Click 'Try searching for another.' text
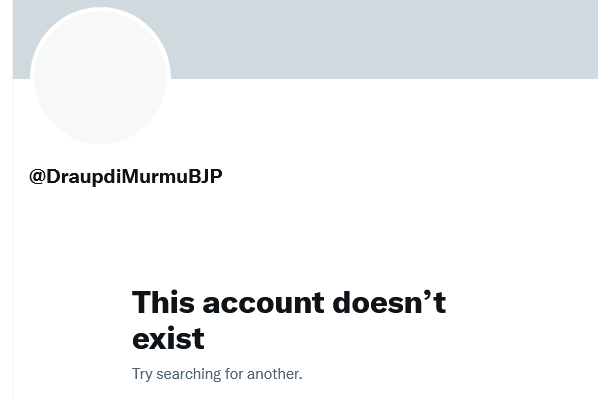598x400 pixels. coord(217,374)
